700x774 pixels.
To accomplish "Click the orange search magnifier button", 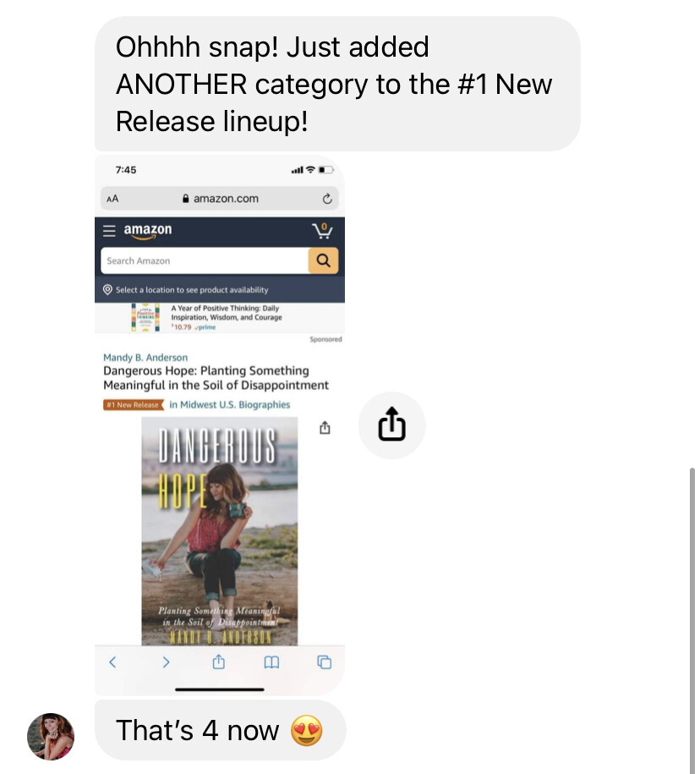I will click(x=323, y=261).
